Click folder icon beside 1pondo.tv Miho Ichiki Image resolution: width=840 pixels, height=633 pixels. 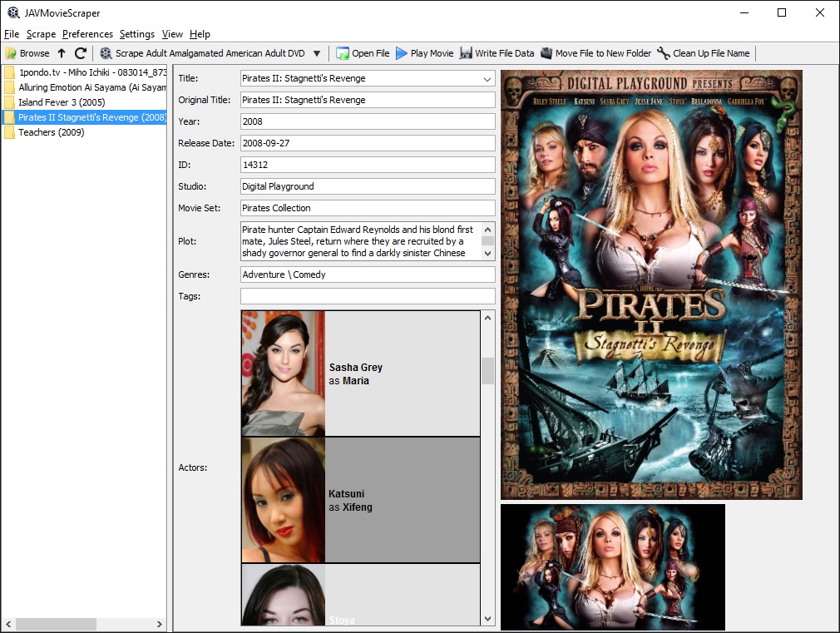(x=9, y=72)
